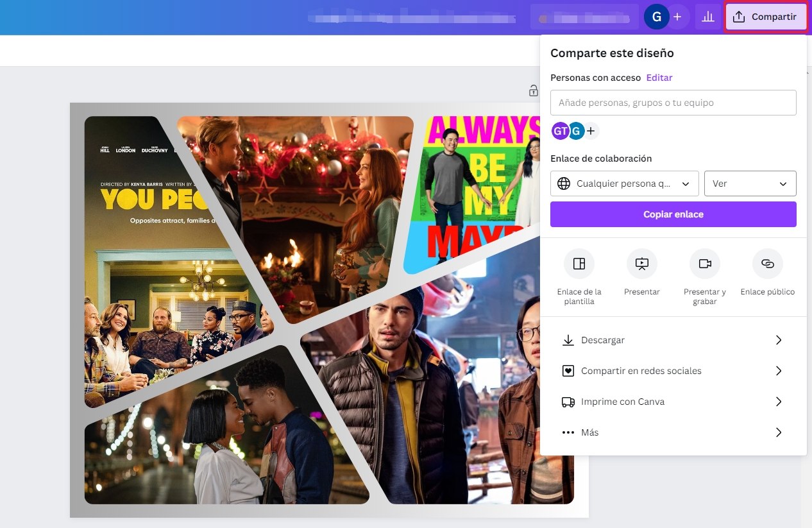Click the Enlace de la plantilla icon
This screenshot has height=528, width=812.
point(579,264)
